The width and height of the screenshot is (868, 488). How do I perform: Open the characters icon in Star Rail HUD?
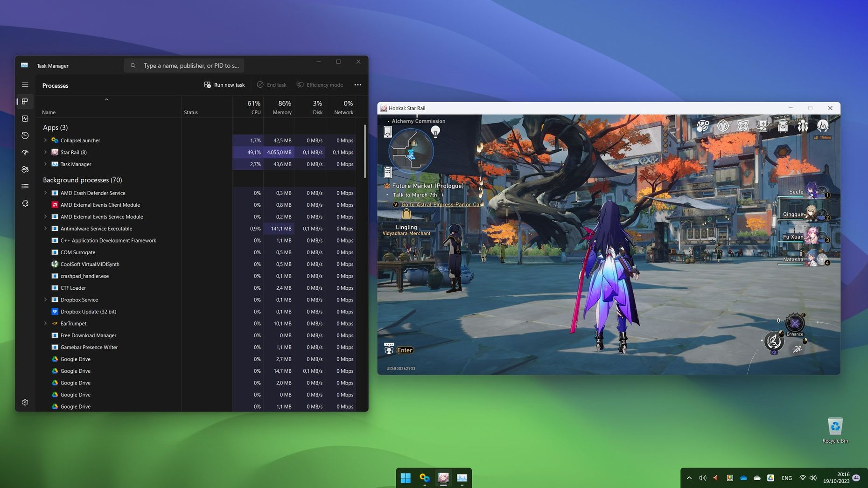803,126
